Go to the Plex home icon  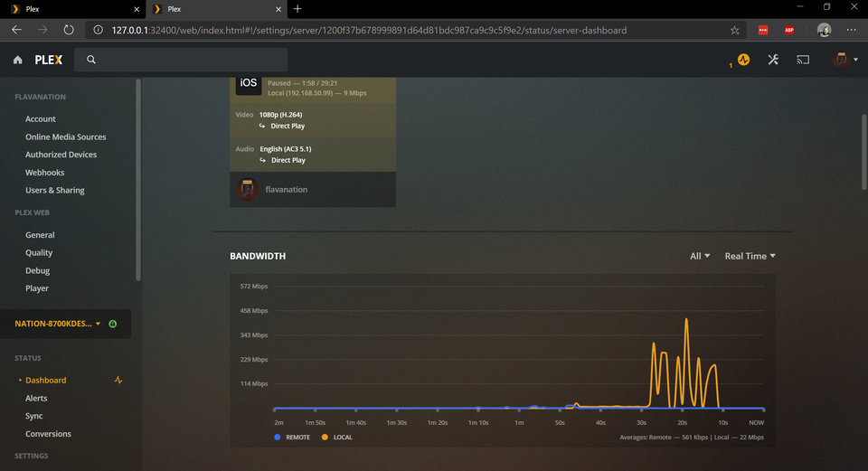coord(18,60)
